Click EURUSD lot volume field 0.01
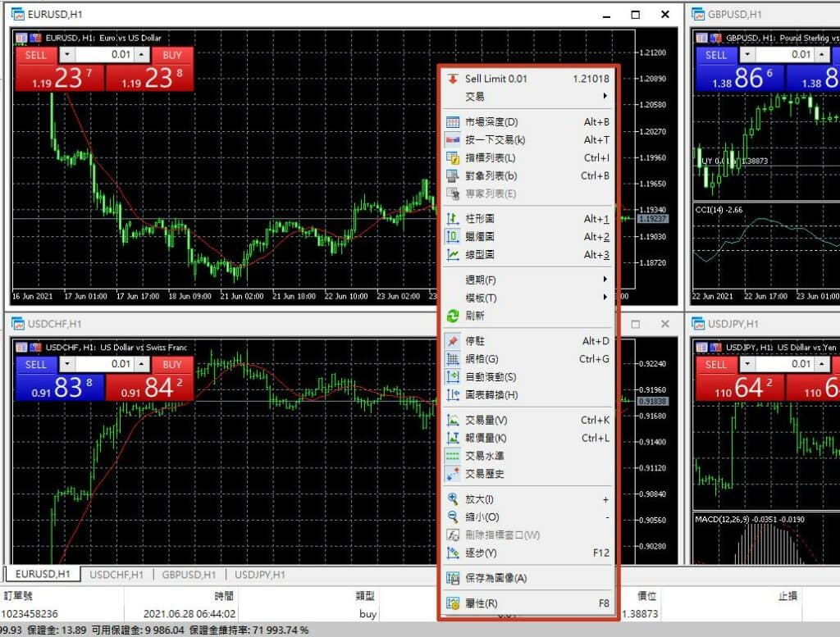 104,55
